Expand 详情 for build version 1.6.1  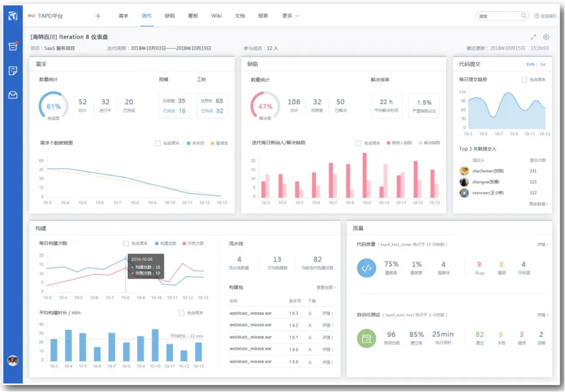coord(328,338)
